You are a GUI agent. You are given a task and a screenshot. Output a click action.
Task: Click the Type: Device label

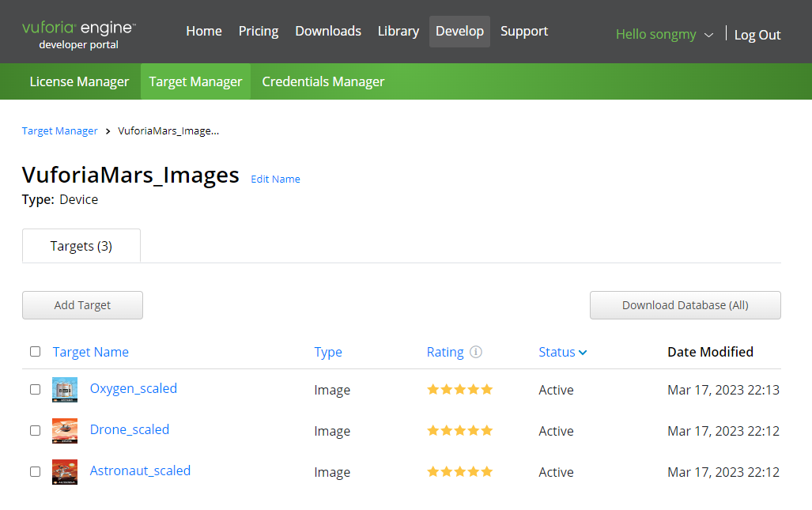tap(60, 200)
